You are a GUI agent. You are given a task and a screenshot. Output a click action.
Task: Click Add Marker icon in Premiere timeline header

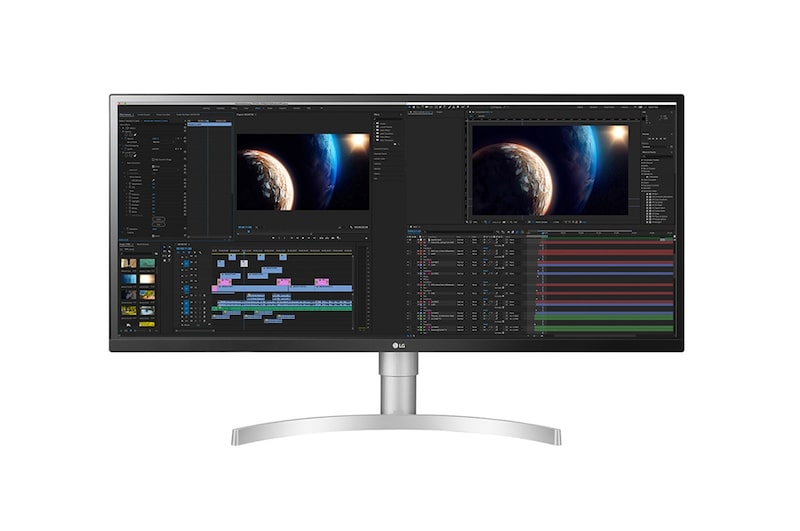[x=195, y=252]
